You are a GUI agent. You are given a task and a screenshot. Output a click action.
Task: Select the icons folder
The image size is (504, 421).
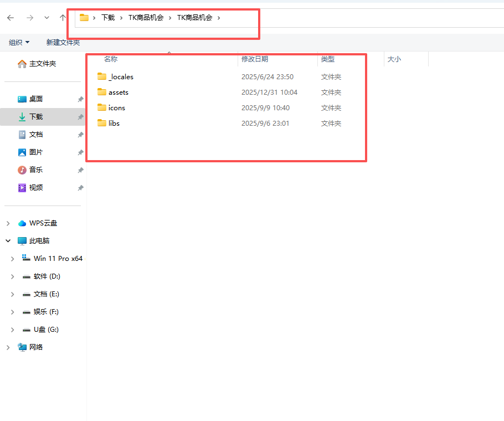pos(116,108)
